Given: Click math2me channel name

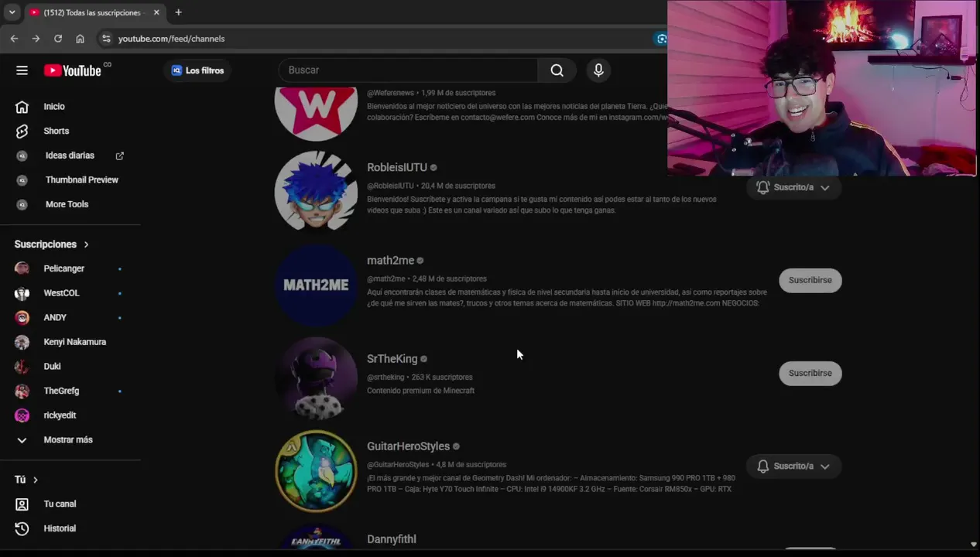Looking at the screenshot, I should coord(391,261).
